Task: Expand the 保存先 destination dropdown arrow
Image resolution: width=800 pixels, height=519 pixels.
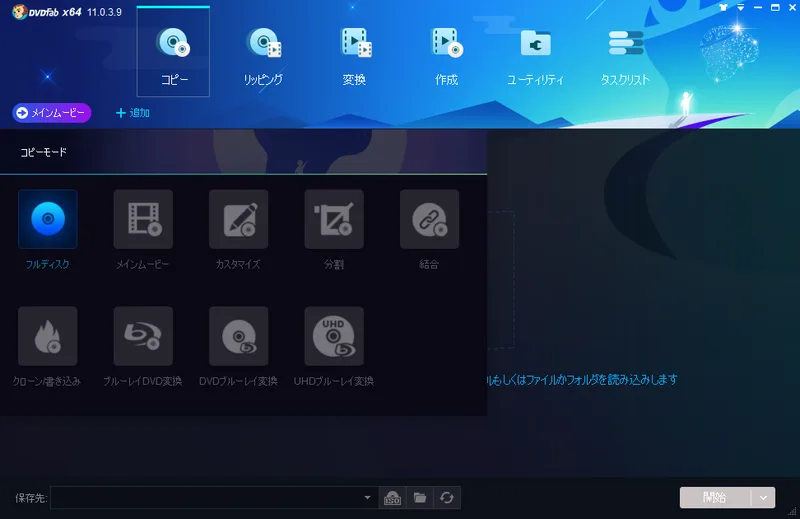Action: click(x=367, y=498)
